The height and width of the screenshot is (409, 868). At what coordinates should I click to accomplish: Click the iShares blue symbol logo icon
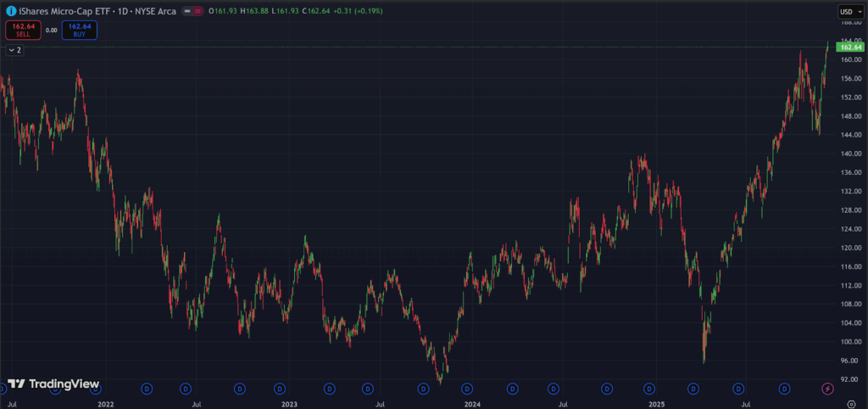pos(10,11)
